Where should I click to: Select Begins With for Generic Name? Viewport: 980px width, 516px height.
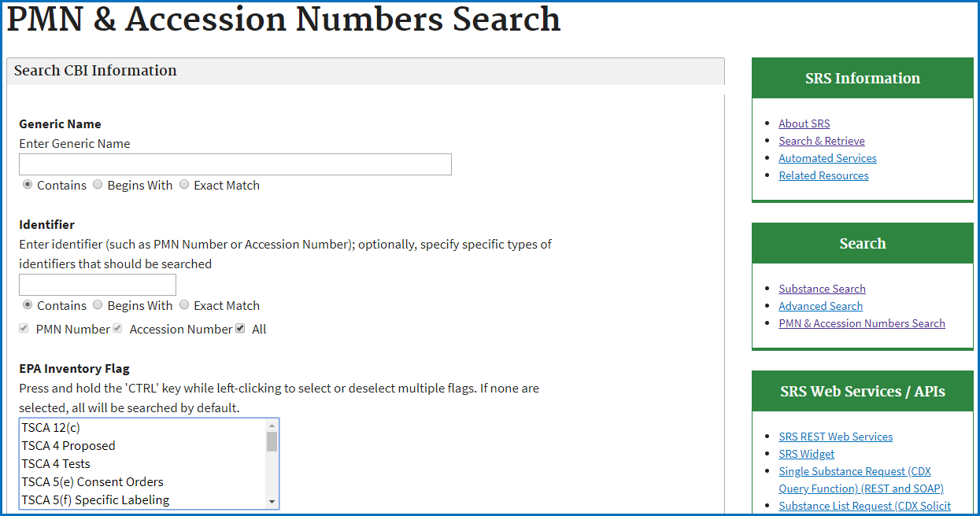(x=98, y=185)
